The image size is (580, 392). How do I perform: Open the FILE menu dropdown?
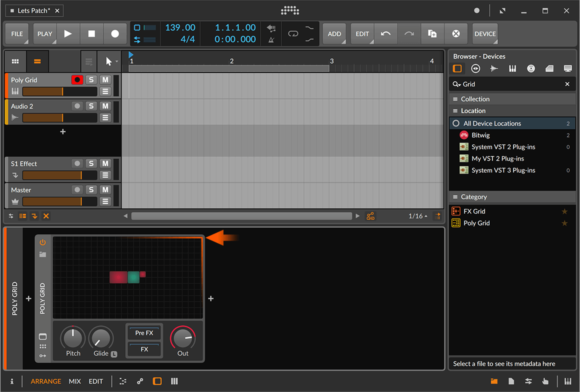(17, 34)
